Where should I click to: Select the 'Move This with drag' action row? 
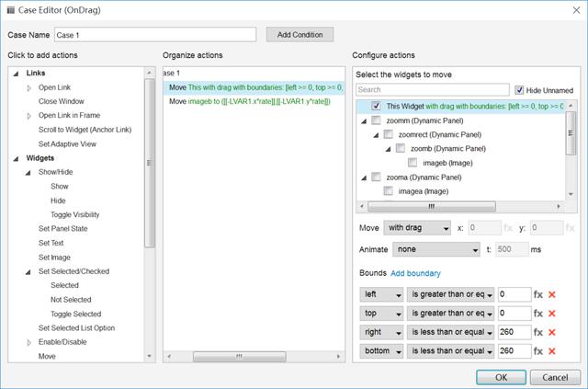click(x=254, y=87)
